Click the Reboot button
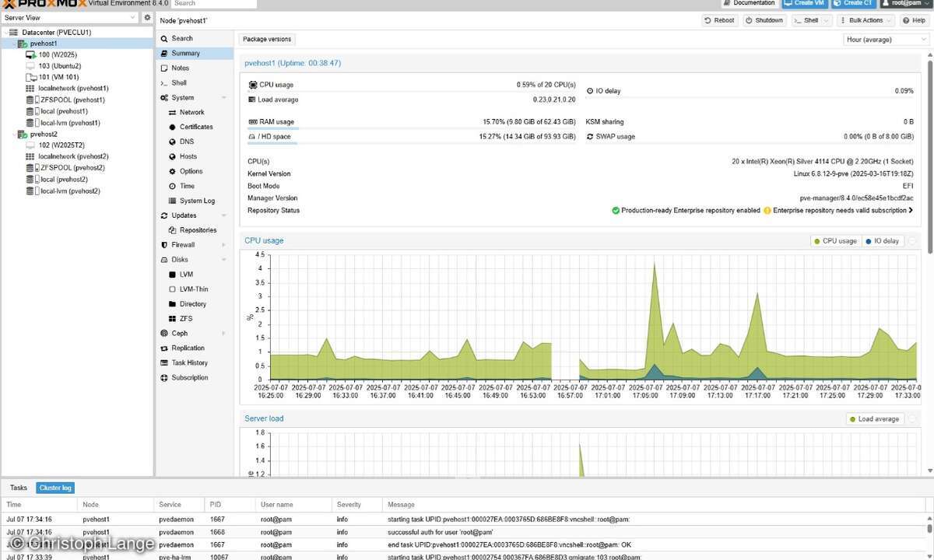 pos(719,20)
